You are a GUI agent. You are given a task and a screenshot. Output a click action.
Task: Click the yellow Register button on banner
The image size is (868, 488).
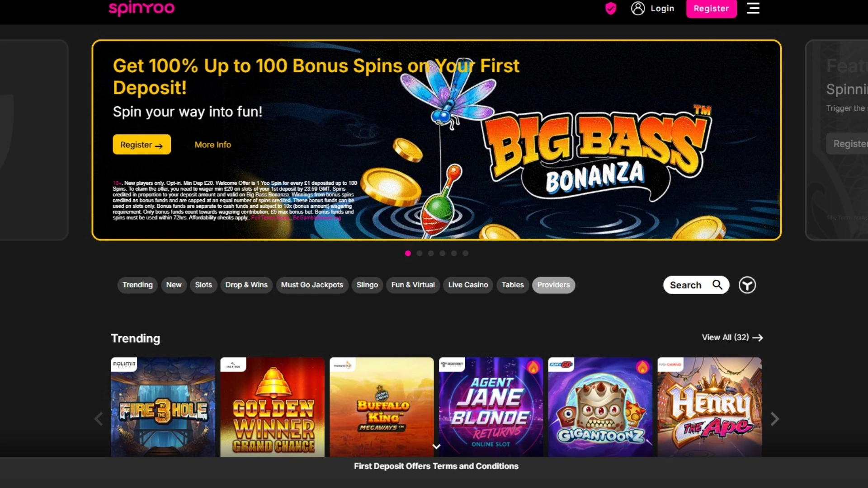click(142, 145)
